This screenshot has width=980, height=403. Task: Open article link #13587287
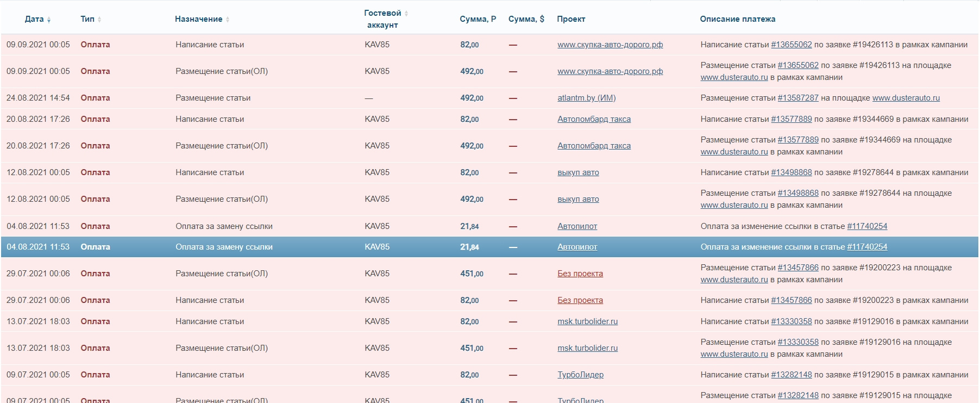coord(797,98)
